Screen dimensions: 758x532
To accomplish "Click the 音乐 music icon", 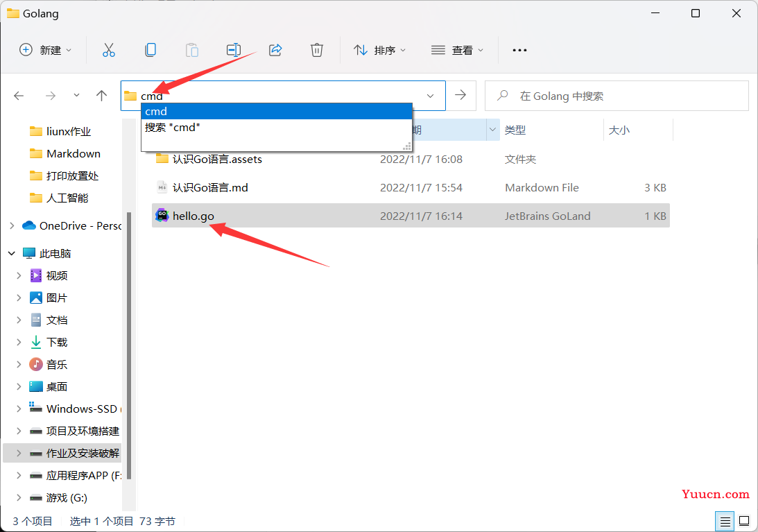I will 36,364.
